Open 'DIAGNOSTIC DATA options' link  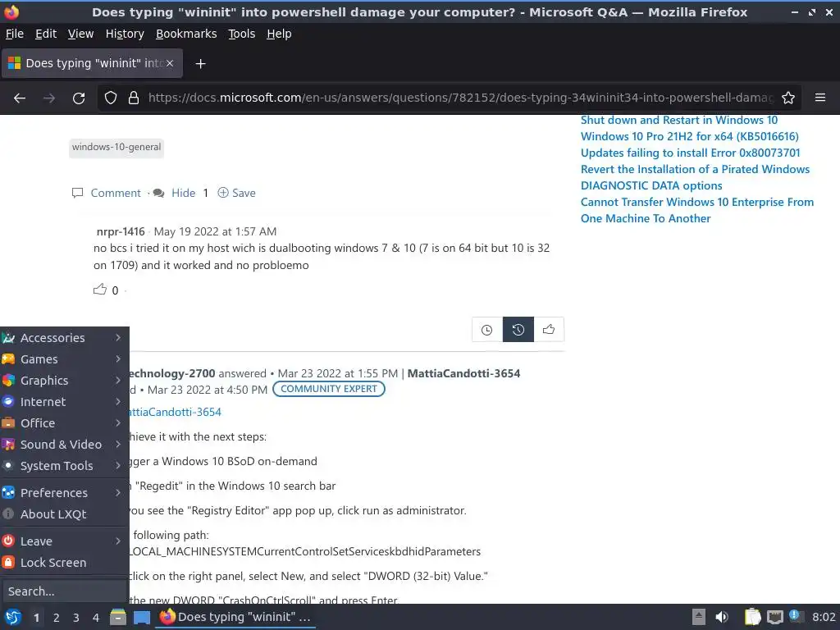point(651,185)
